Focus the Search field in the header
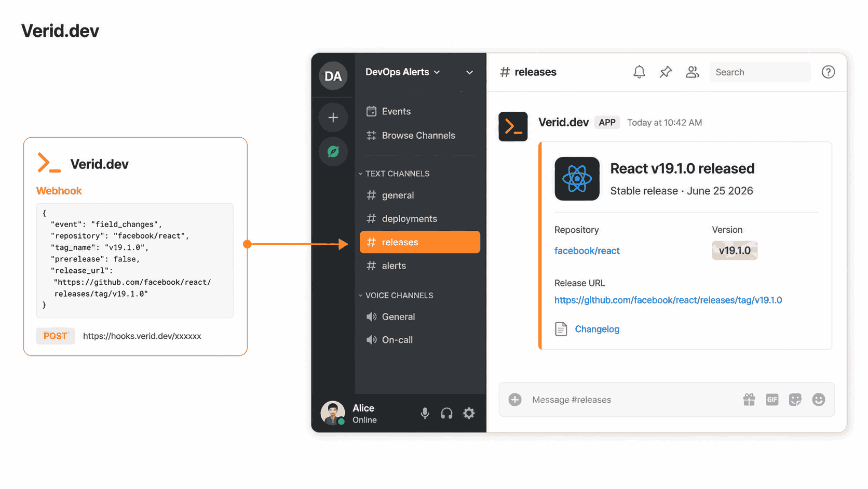 (760, 72)
